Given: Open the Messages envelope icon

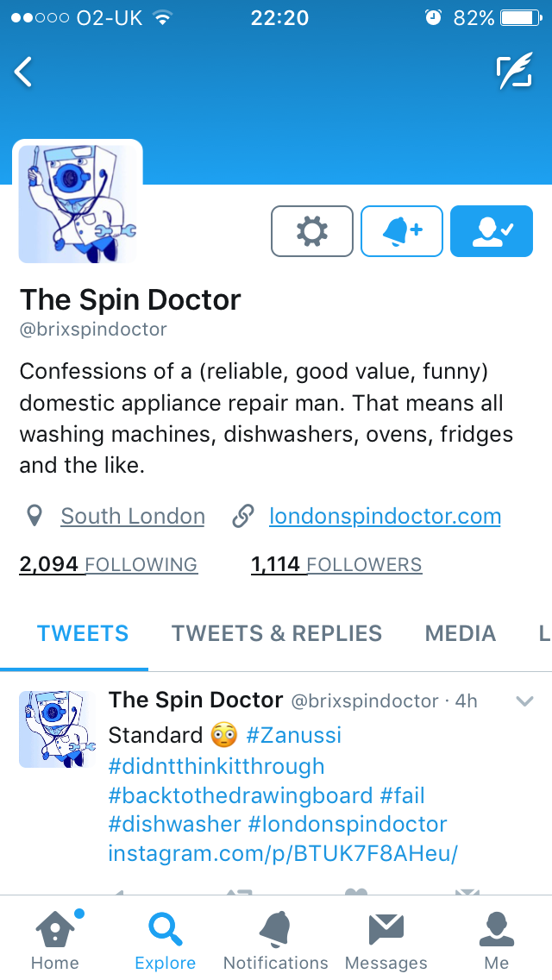Looking at the screenshot, I should pyautogui.click(x=386, y=939).
